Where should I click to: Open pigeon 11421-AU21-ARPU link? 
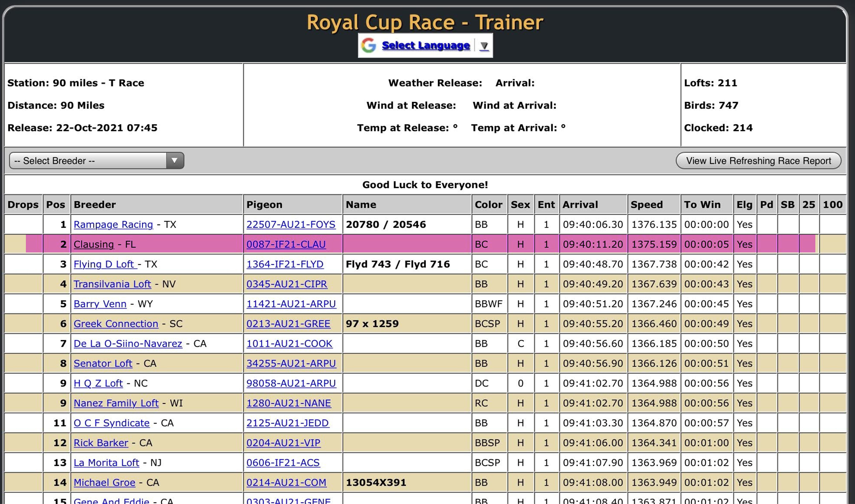click(291, 304)
